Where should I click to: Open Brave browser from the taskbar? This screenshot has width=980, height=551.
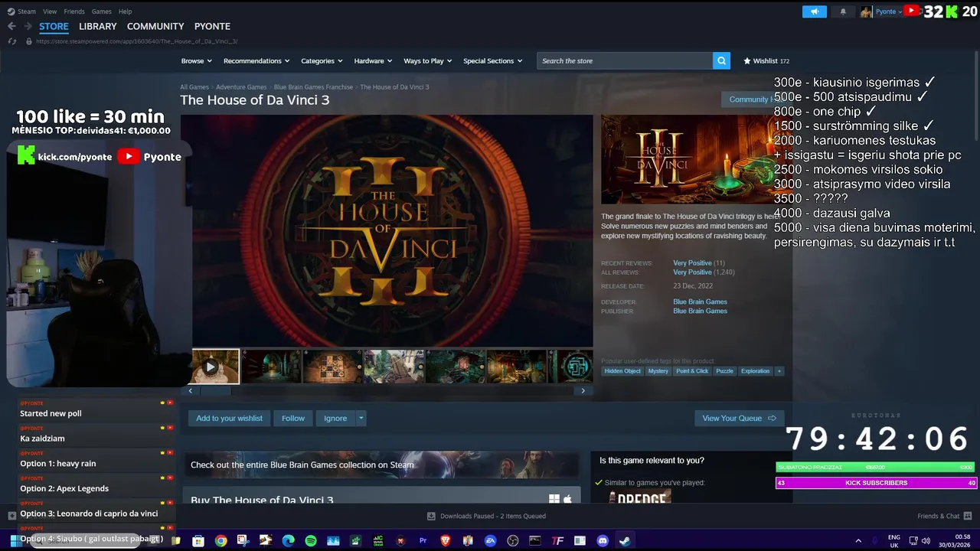pos(446,541)
